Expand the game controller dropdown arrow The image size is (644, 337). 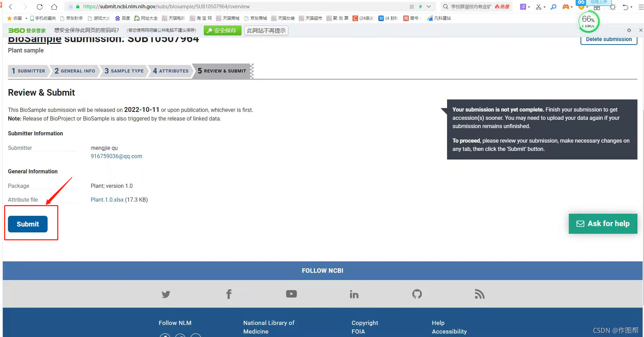[572, 7]
